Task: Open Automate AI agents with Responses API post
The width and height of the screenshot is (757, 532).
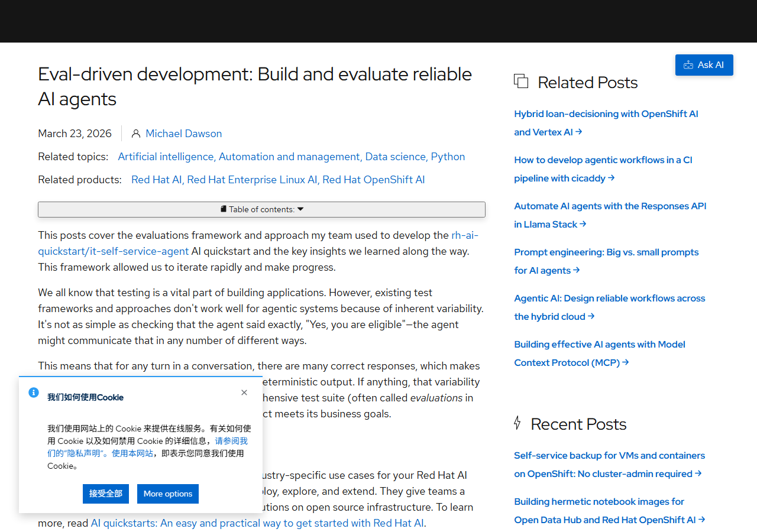Action: tap(610, 215)
